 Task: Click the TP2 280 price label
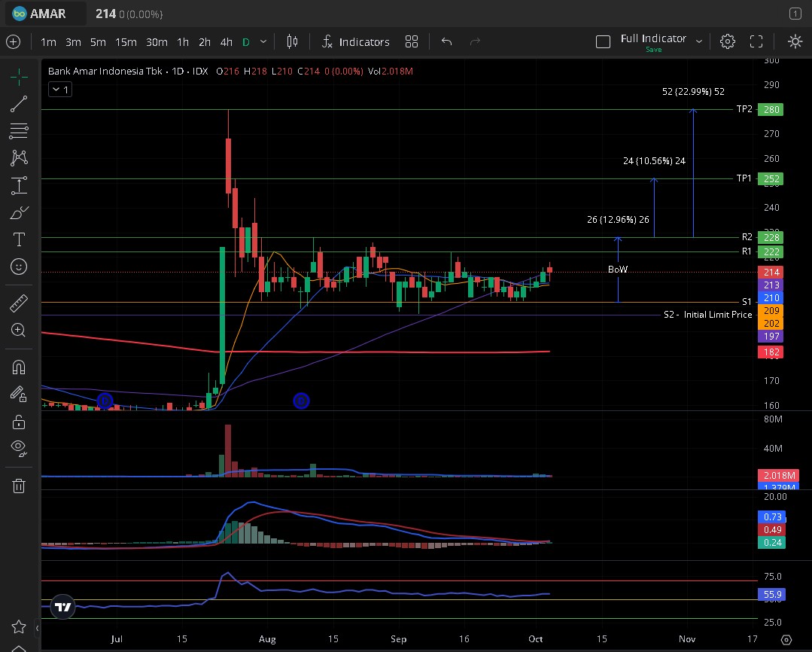(771, 110)
